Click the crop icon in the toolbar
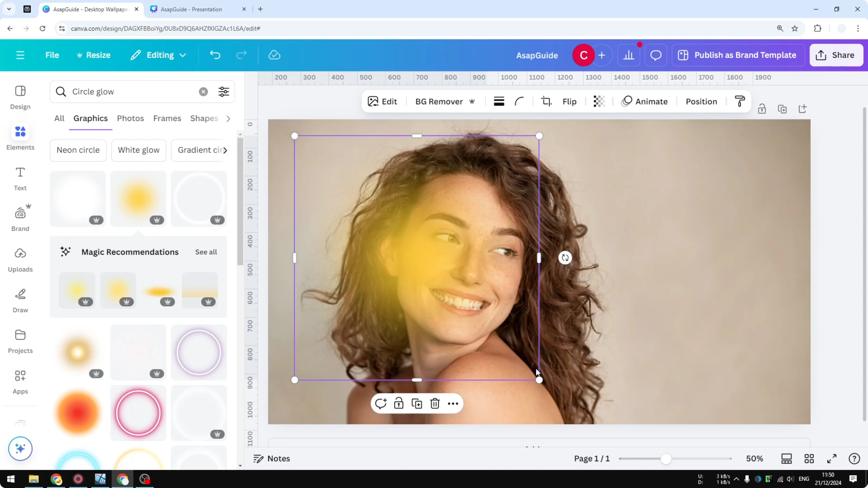The width and height of the screenshot is (868, 488). pyautogui.click(x=546, y=101)
